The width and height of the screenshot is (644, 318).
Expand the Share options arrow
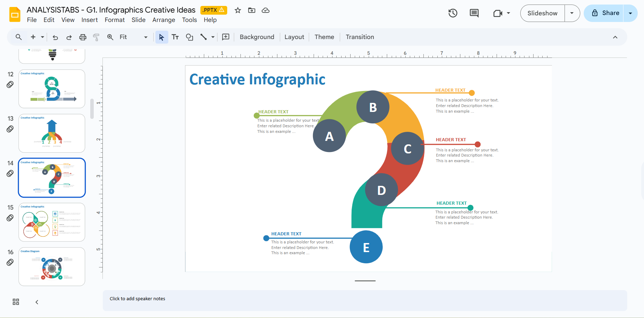tap(630, 13)
